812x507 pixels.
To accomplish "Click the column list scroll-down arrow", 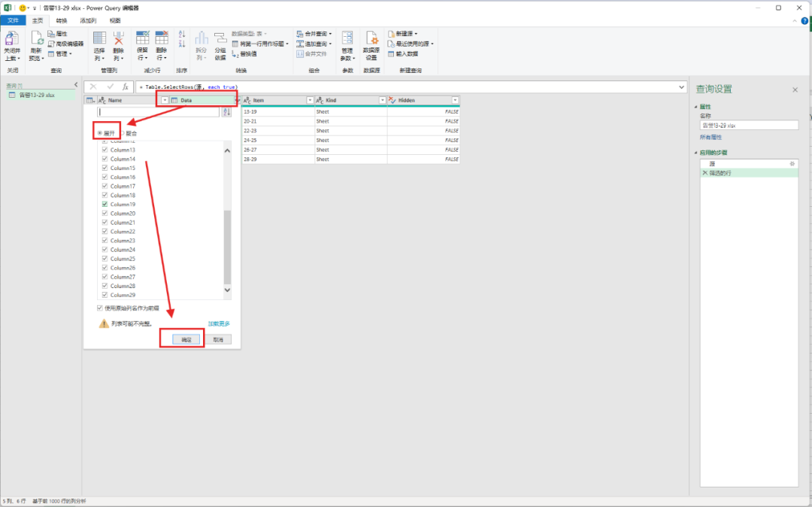I will coord(227,290).
